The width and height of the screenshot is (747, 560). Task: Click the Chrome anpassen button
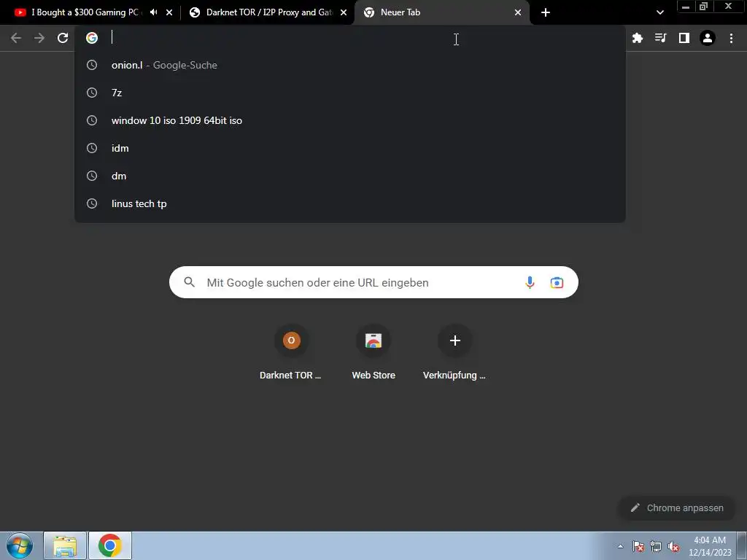coord(676,508)
